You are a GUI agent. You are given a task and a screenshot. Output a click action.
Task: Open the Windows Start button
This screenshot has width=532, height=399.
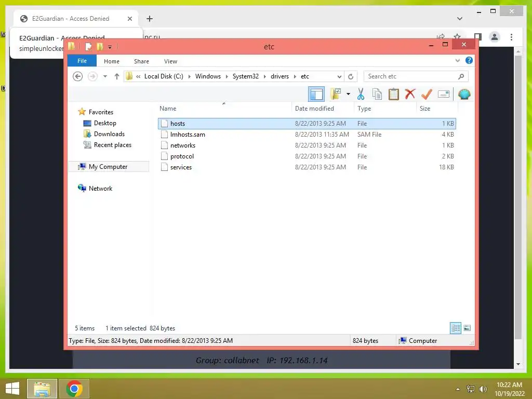pos(12,389)
